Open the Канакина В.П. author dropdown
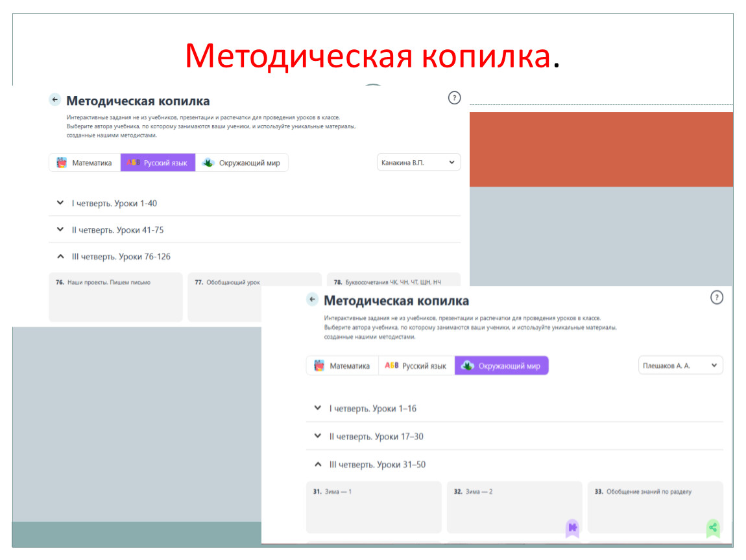Image resolution: width=746 pixels, height=560 pixels. pyautogui.click(x=418, y=162)
